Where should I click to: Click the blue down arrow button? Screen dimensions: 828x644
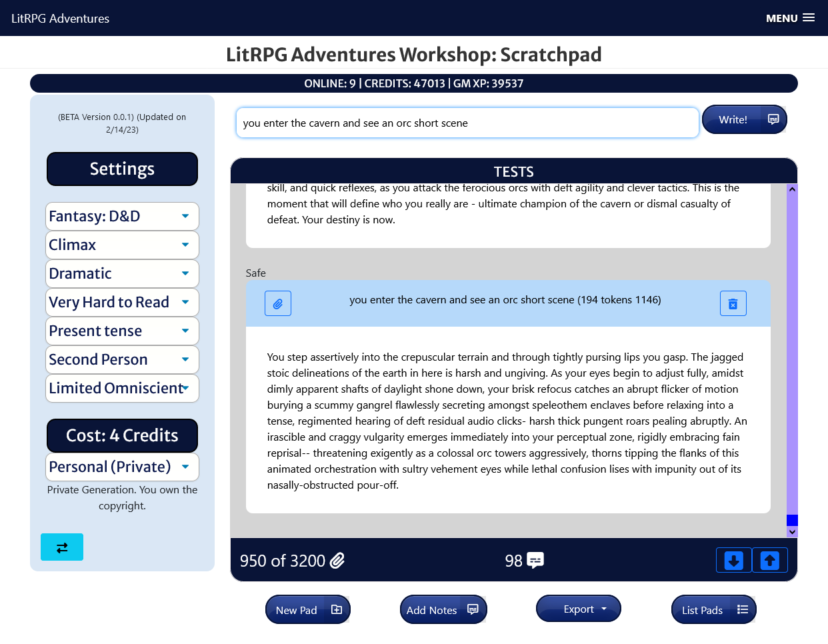click(734, 560)
